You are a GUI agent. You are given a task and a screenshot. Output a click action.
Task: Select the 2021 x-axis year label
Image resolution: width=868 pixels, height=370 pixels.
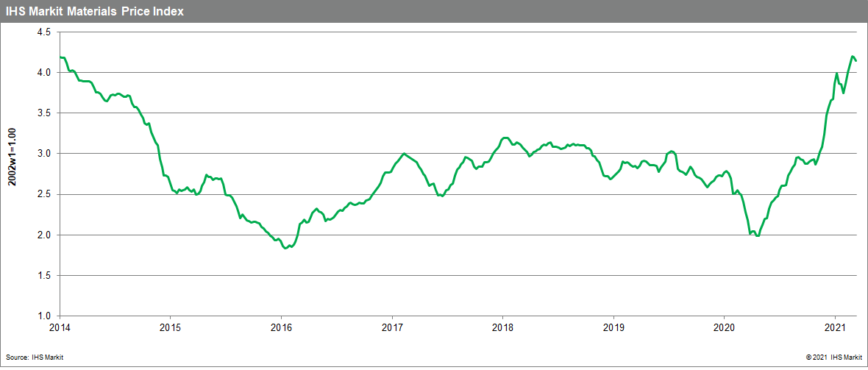836,327
